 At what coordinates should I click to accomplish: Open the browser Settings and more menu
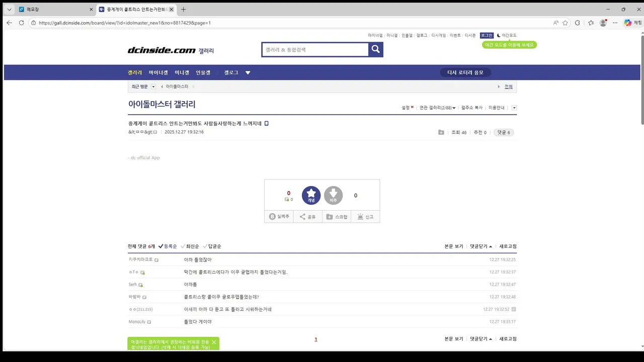coord(615,23)
